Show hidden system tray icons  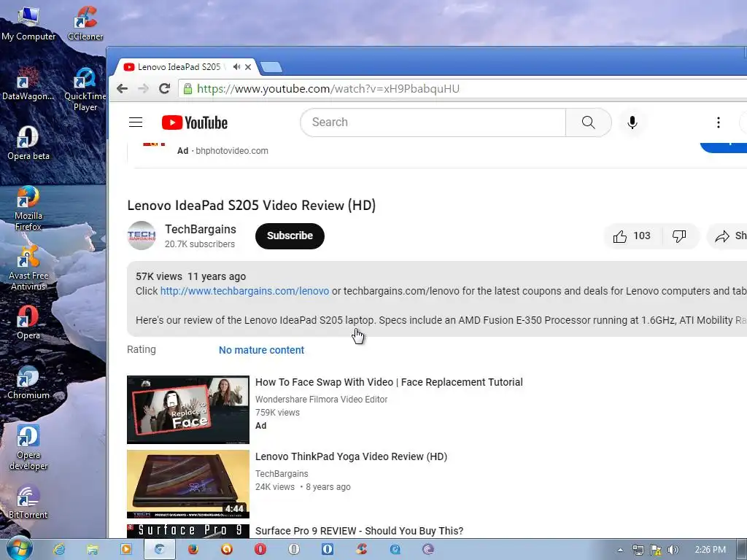(620, 550)
